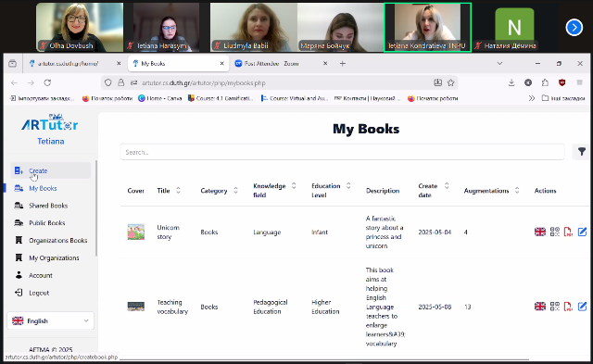This screenshot has height=364, width=593.
Task: Export Unicorn story as PDF
Action: point(568,232)
